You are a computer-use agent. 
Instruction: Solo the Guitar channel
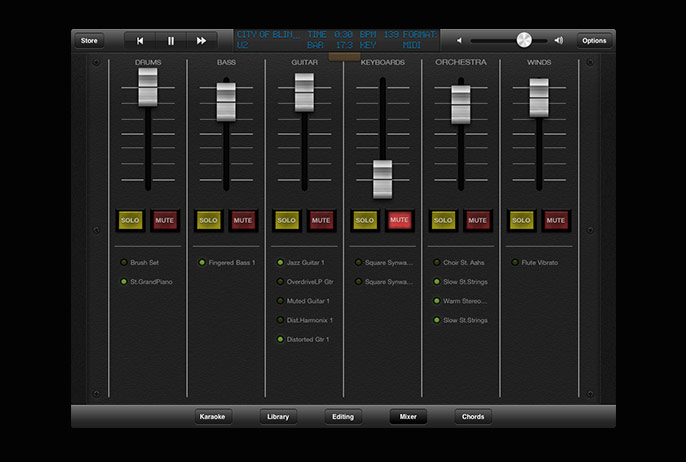click(x=287, y=220)
